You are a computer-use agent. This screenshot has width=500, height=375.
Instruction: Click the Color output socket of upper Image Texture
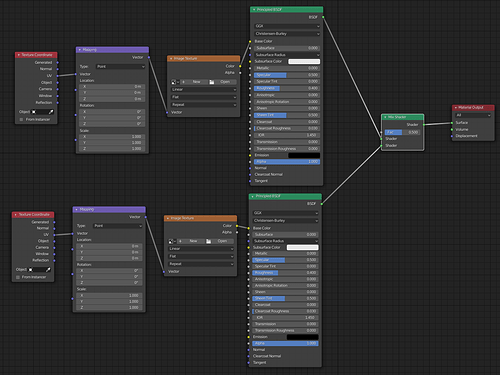(240, 66)
